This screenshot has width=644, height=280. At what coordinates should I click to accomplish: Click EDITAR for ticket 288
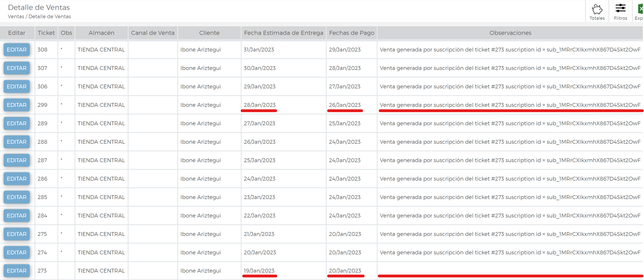[16, 142]
